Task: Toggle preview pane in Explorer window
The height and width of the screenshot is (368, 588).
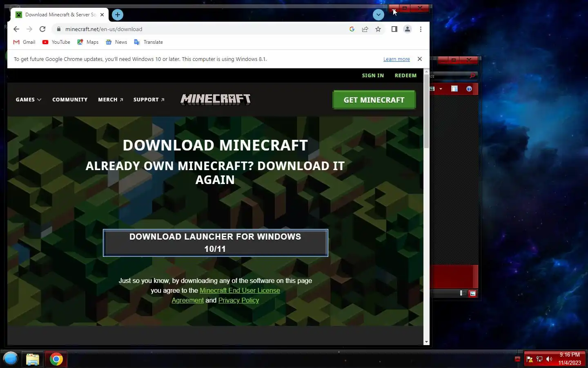Action: [454, 89]
